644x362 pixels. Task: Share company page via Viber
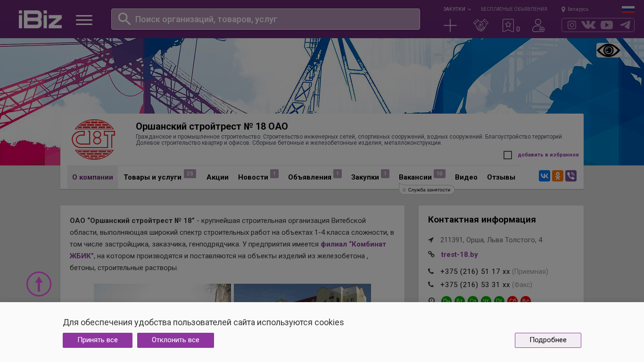coord(571,176)
